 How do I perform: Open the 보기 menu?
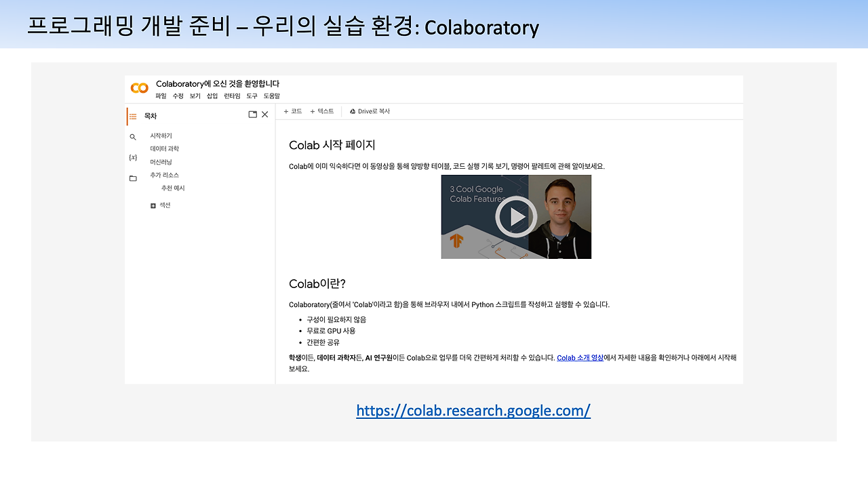[195, 96]
